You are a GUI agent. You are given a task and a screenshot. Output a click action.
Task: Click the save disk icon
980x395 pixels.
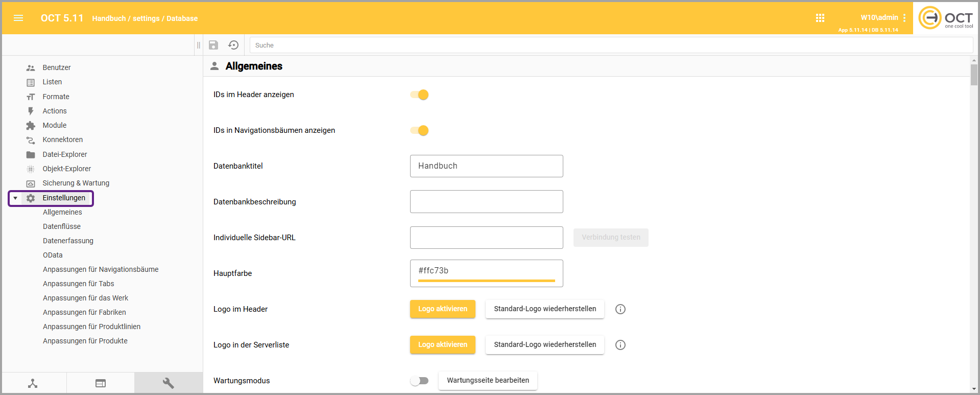coord(213,45)
